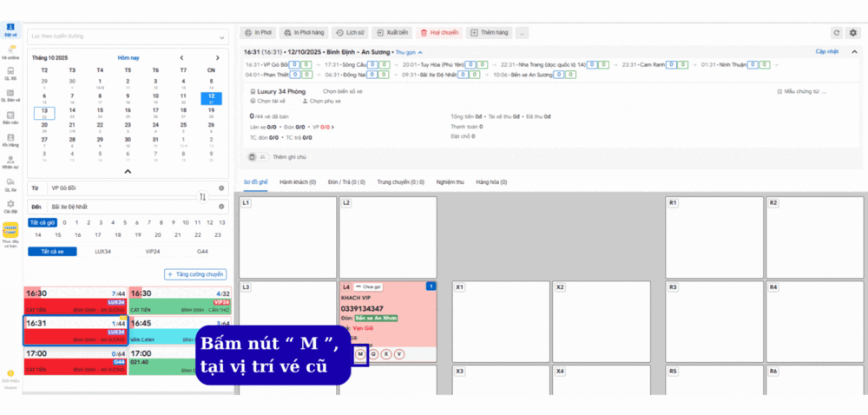868x415 pixels.
Task: Go to next month in calendar
Action: click(209, 57)
